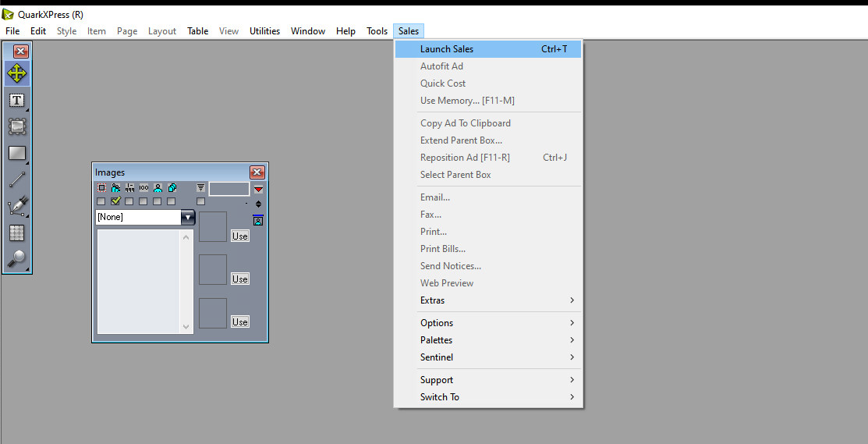Expand the Sentinel submenu

click(488, 357)
